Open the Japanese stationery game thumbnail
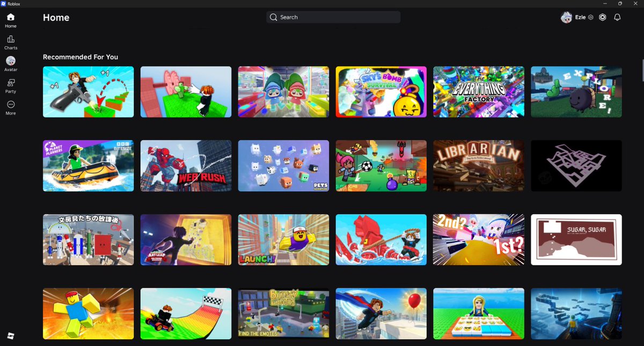Image resolution: width=644 pixels, height=346 pixels. click(x=89, y=240)
